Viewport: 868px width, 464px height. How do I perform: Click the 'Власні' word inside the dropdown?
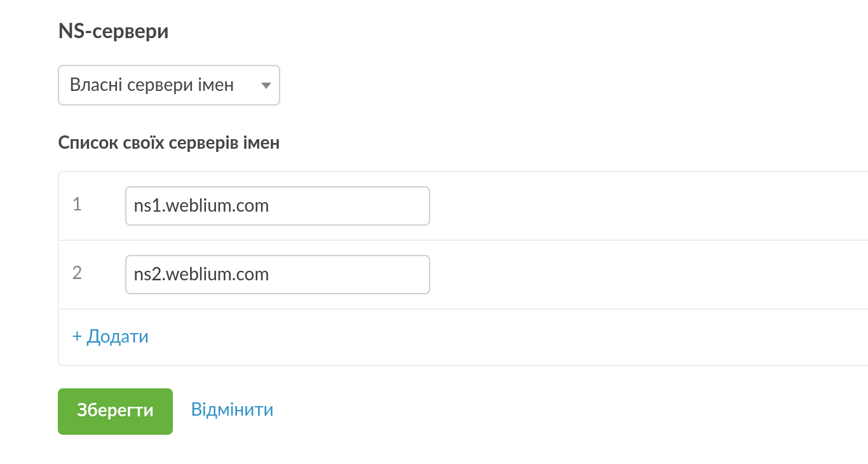pyautogui.click(x=96, y=85)
